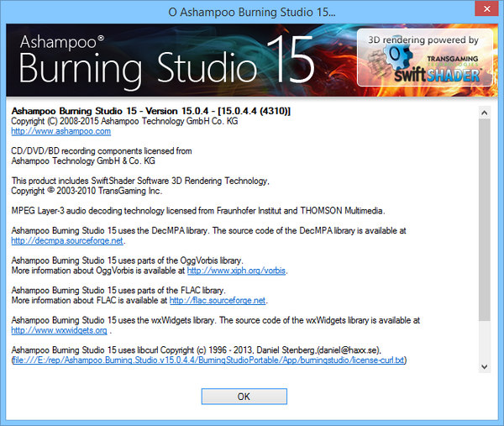Click the OK button

pos(243,396)
